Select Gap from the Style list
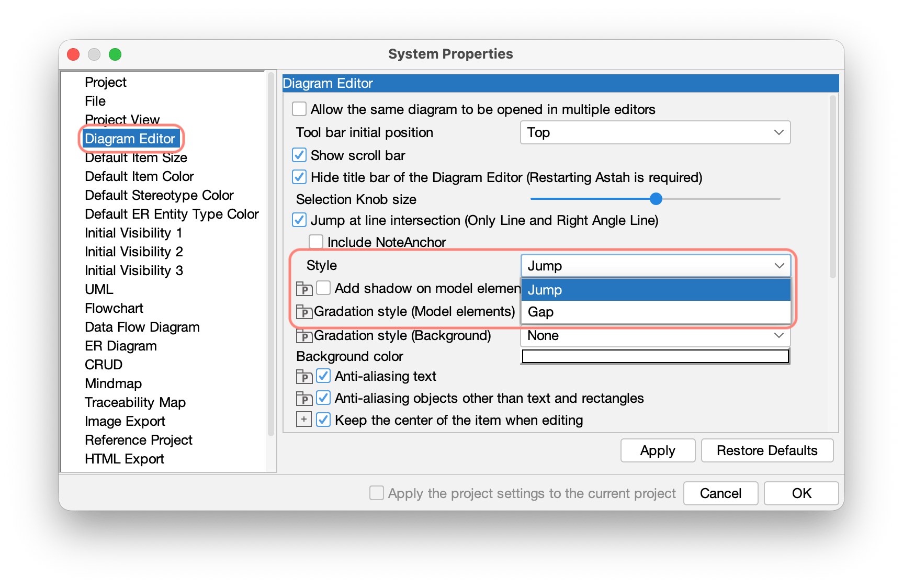 655,312
